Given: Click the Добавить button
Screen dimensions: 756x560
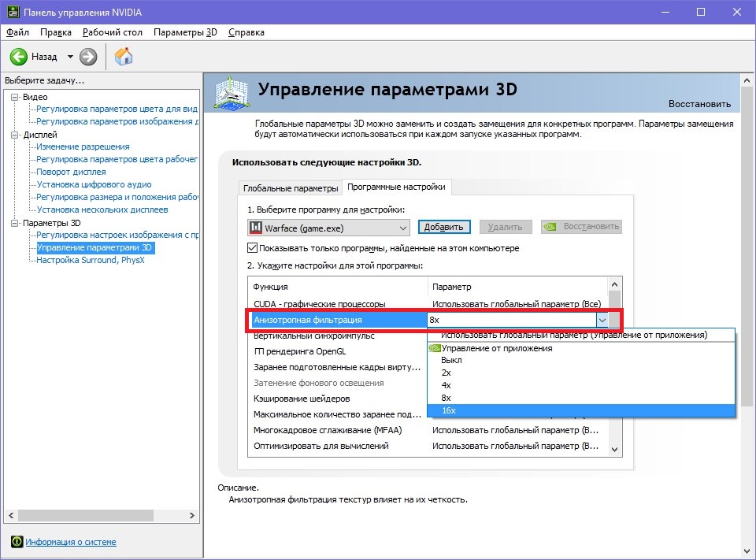Looking at the screenshot, I should coord(443,227).
